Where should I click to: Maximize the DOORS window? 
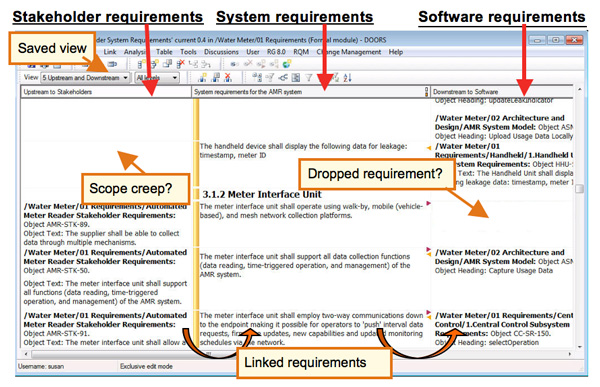555,40
